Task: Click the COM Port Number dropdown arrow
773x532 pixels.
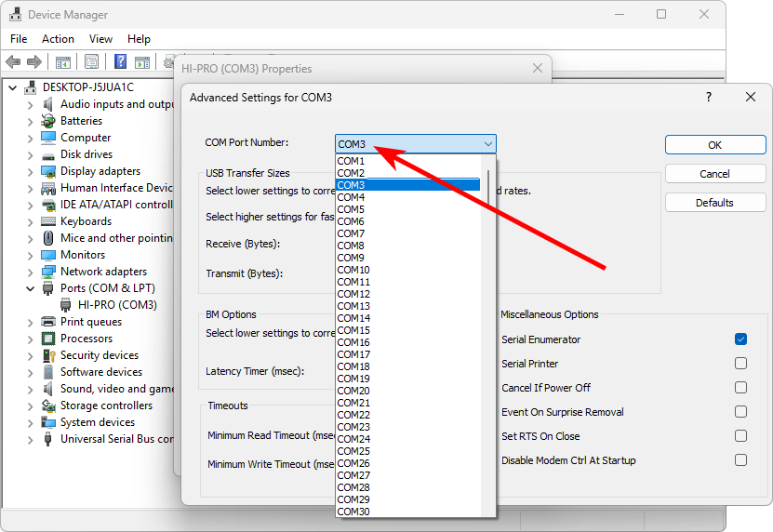Action: [487, 144]
